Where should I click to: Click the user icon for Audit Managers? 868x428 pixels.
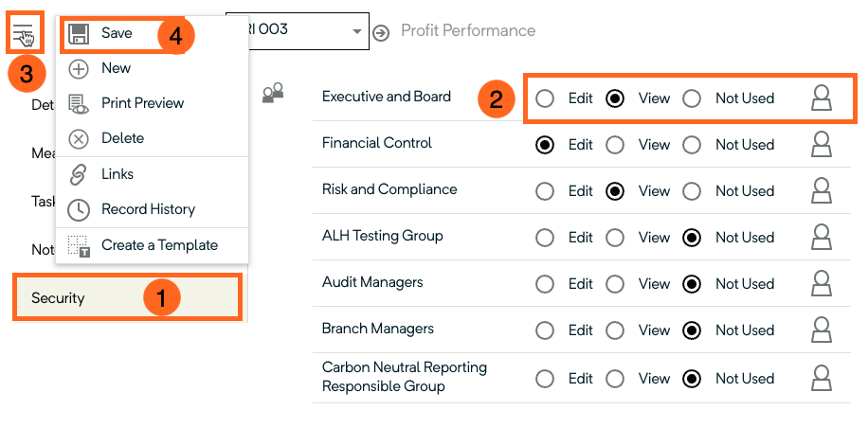pos(822,284)
